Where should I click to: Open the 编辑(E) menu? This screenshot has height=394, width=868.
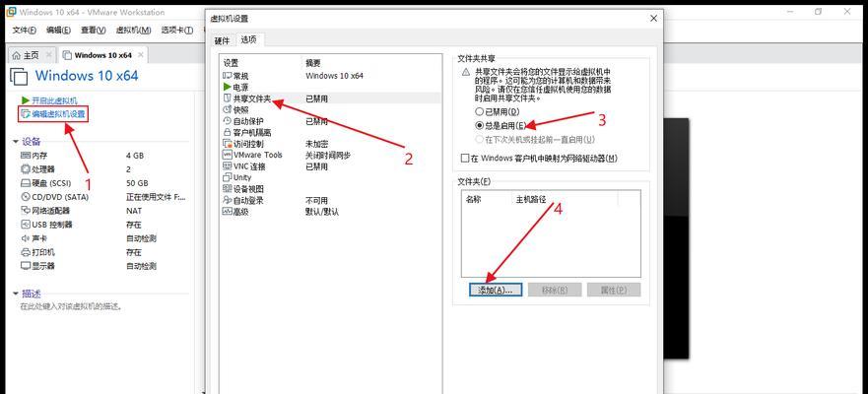point(59,30)
